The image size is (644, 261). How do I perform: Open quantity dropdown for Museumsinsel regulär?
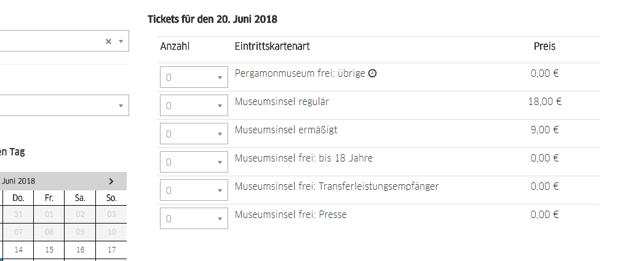coord(194,106)
